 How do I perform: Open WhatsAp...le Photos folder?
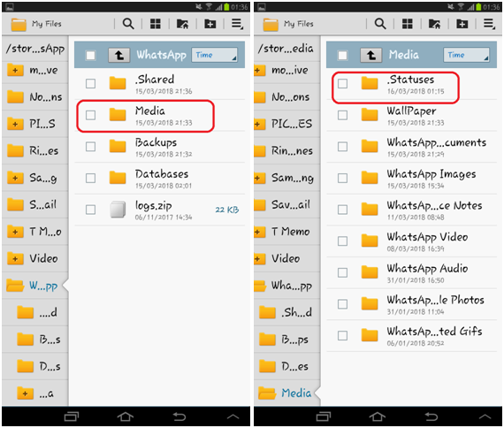pyautogui.click(x=412, y=304)
